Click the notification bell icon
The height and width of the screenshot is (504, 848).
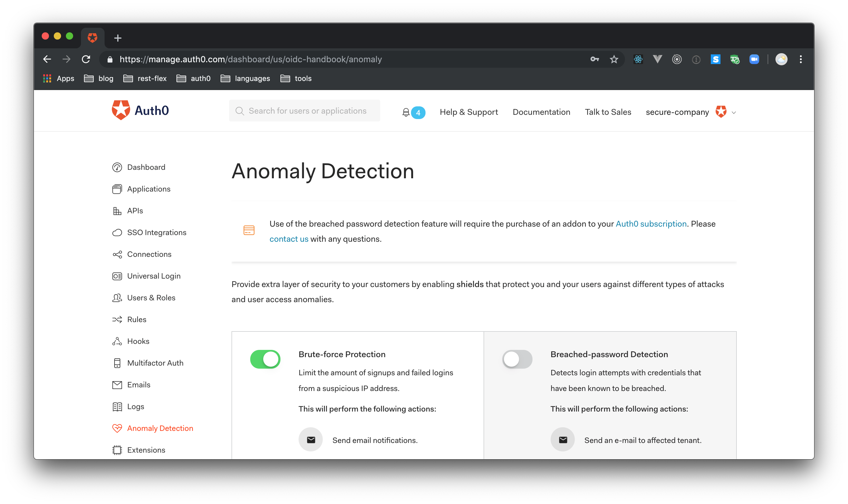406,112
